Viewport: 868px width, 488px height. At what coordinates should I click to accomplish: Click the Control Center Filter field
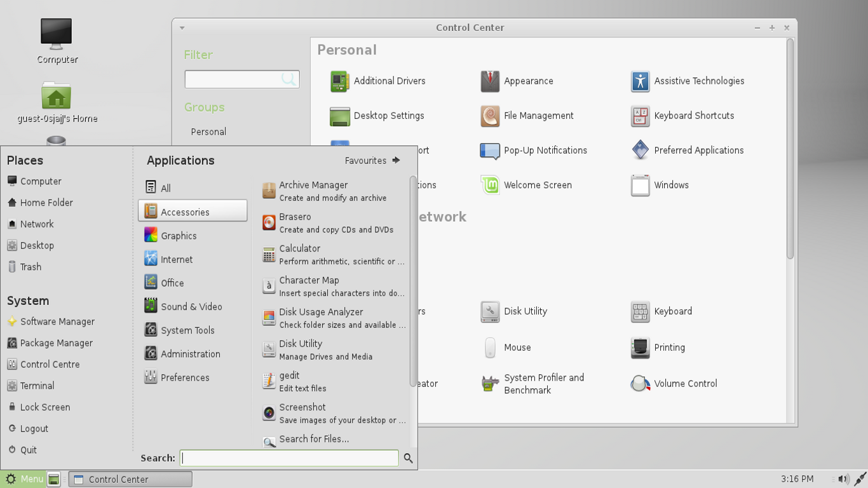coord(242,79)
